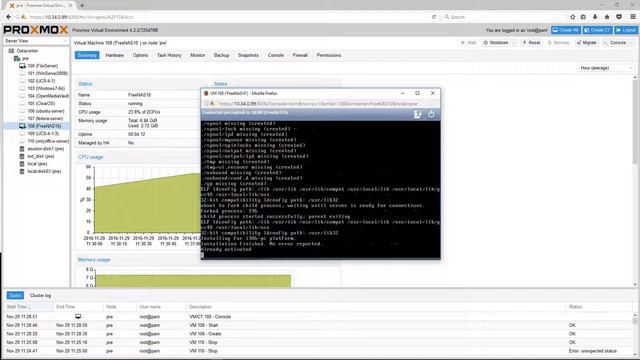Switch to the Hardware tab
640x360 pixels.
click(115, 55)
